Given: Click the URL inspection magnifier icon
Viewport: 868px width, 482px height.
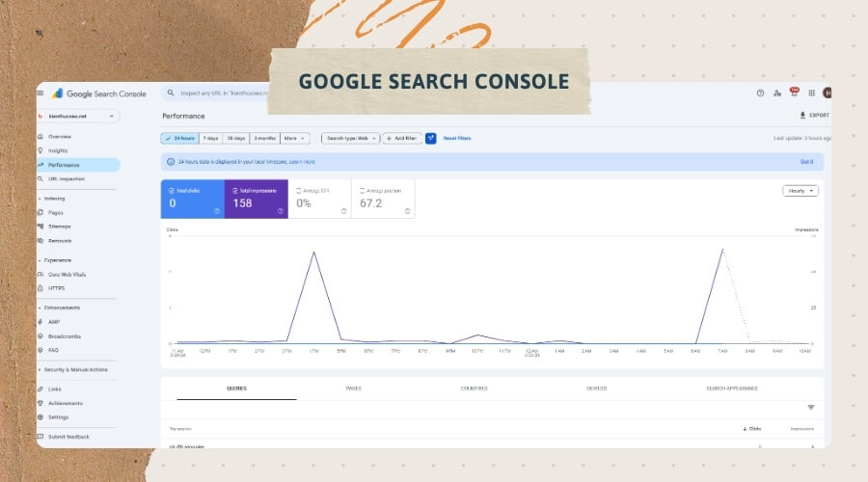Looking at the screenshot, I should (41, 178).
